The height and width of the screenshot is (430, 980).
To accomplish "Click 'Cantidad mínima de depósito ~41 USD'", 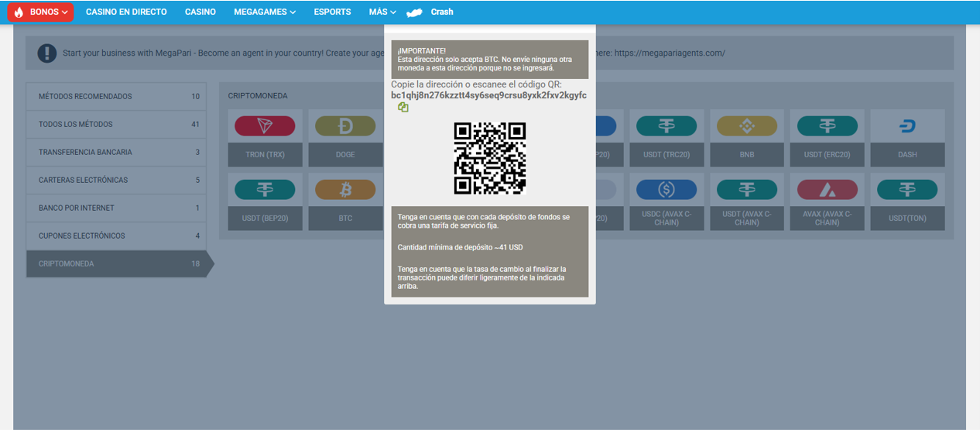I will pyautogui.click(x=461, y=247).
